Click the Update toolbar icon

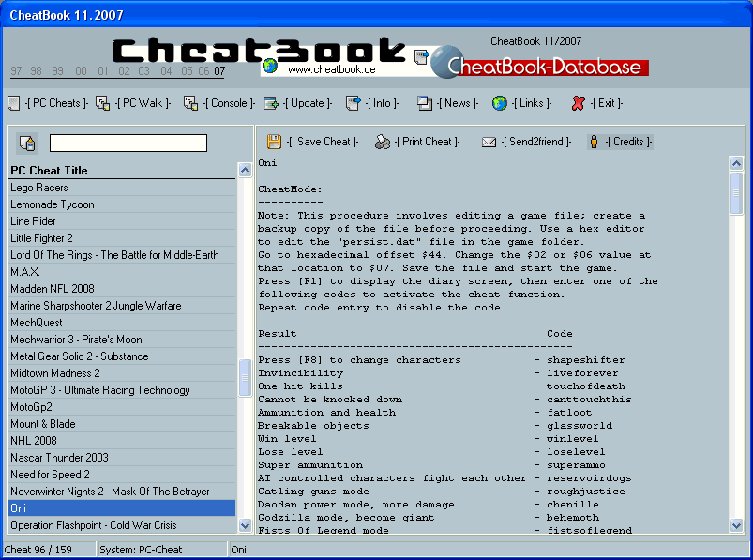[x=271, y=103]
